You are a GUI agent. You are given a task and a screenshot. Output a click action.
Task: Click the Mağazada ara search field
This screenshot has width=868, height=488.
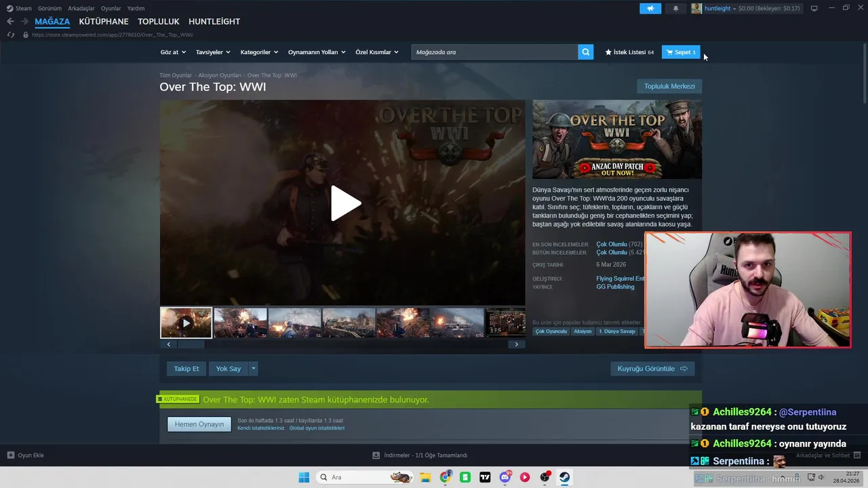[x=494, y=52]
